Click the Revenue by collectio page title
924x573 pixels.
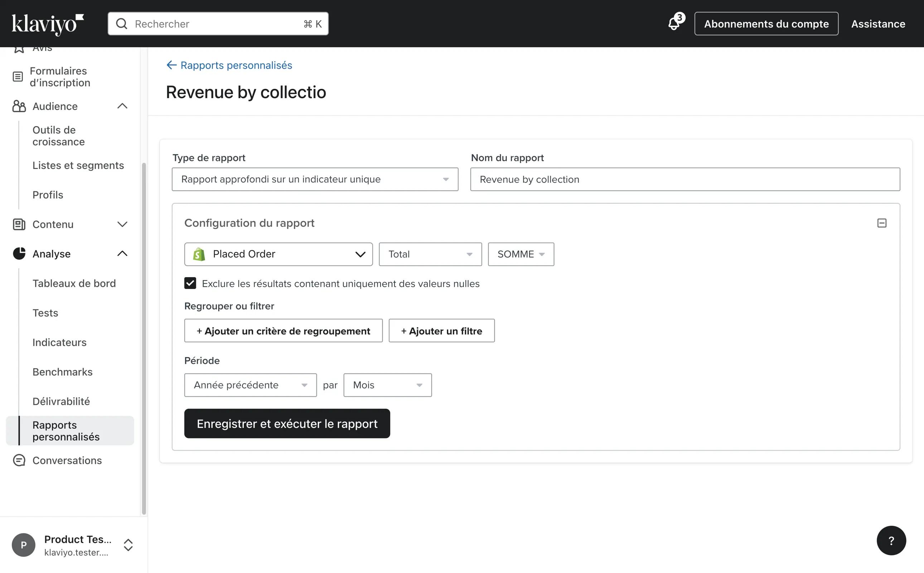tap(246, 92)
